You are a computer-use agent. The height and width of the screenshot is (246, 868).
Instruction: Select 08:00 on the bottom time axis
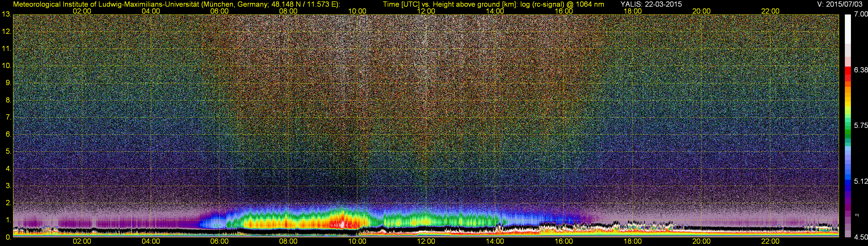tap(288, 242)
